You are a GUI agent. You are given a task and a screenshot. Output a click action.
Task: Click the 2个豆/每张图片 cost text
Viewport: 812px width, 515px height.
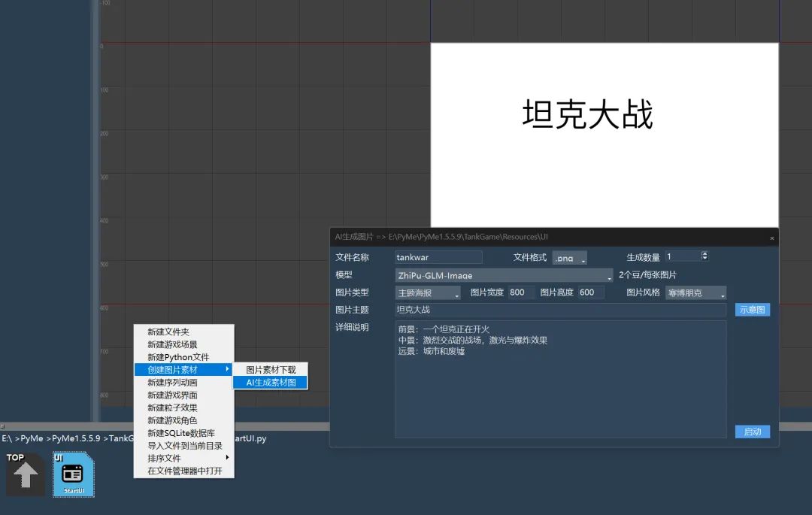[x=647, y=275]
